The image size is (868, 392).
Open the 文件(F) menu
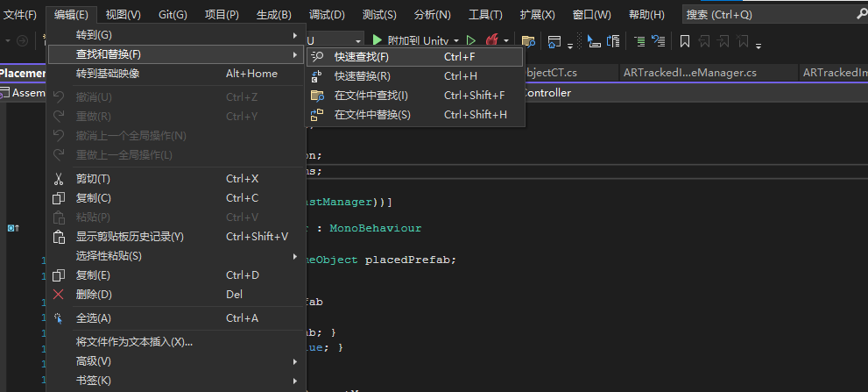click(20, 15)
